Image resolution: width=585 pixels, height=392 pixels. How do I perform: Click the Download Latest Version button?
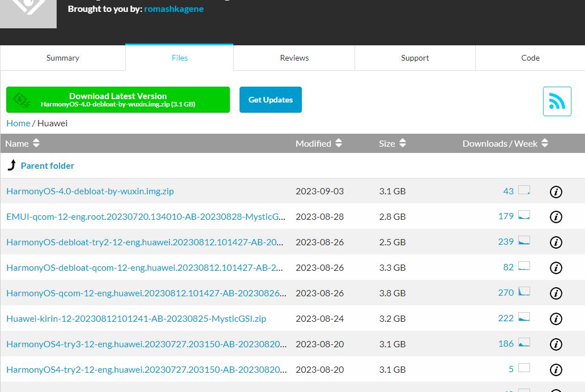pos(118,100)
